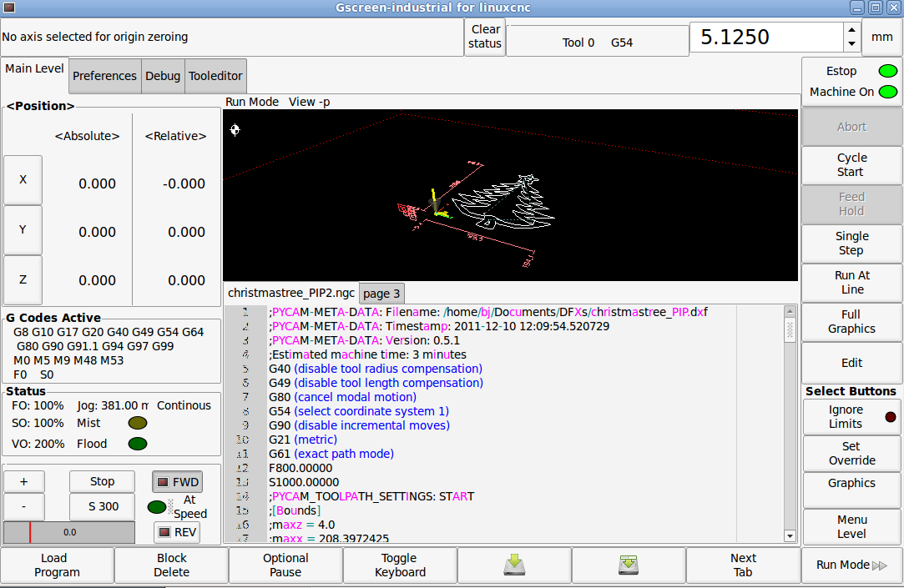This screenshot has width=904, height=588.
Task: Click the Flood coolant green LED
Action: tap(138, 444)
